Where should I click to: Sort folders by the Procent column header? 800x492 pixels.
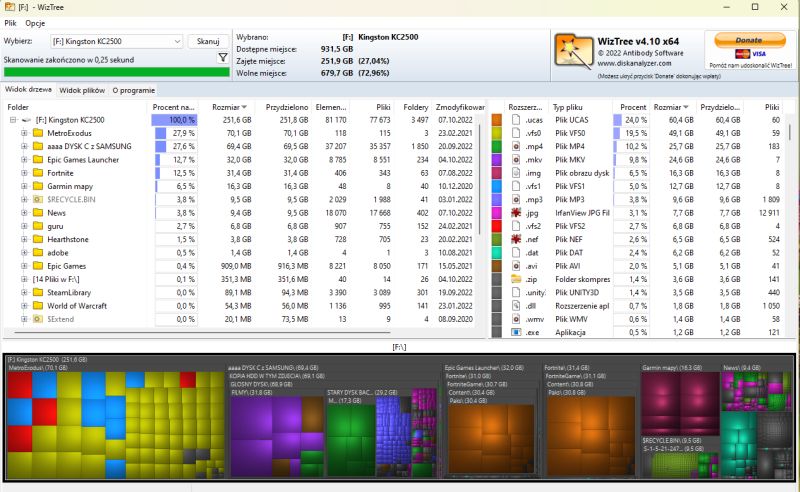click(175, 106)
